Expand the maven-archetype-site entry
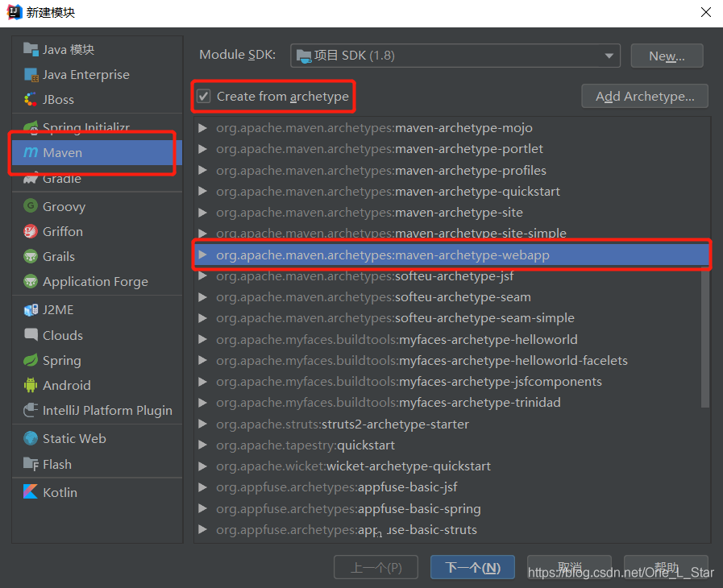 coord(202,213)
